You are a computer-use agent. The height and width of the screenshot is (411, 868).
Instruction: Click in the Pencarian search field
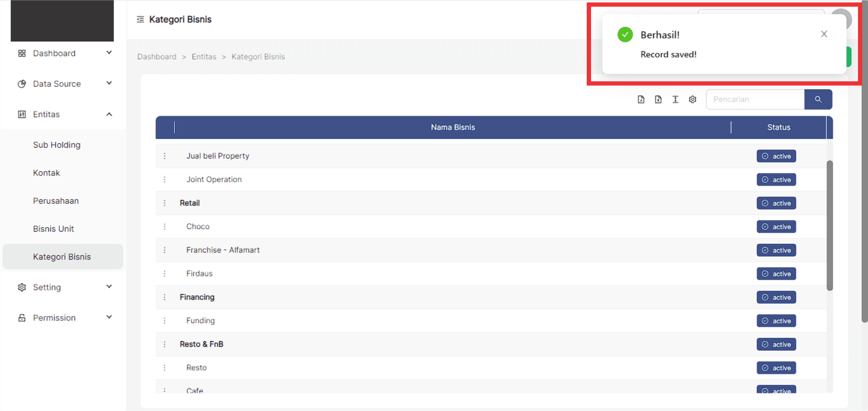pyautogui.click(x=755, y=99)
